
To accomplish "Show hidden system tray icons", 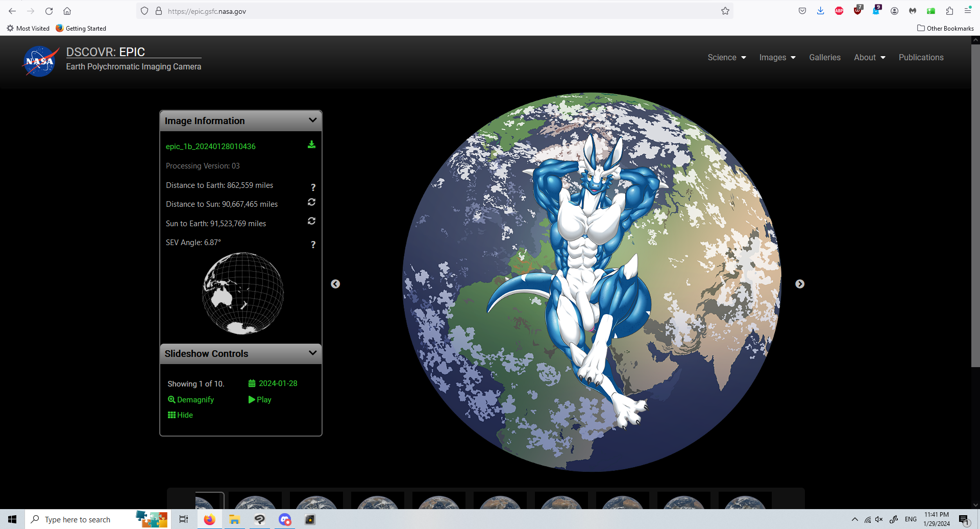I will (855, 519).
